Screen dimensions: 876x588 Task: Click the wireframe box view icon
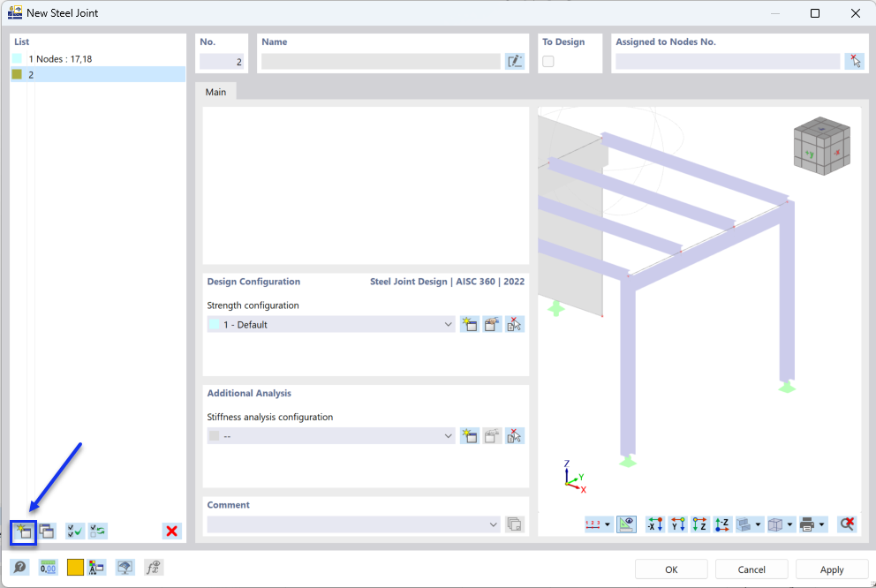[x=775, y=524]
